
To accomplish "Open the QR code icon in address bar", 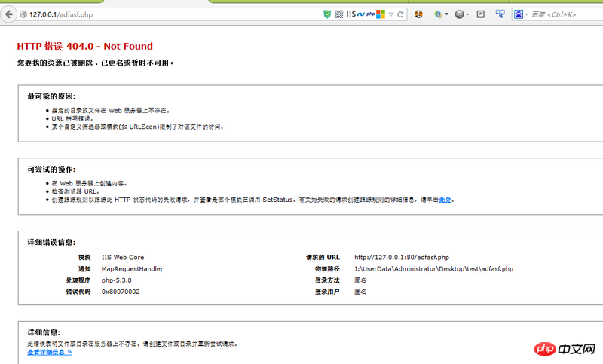I will click(339, 14).
